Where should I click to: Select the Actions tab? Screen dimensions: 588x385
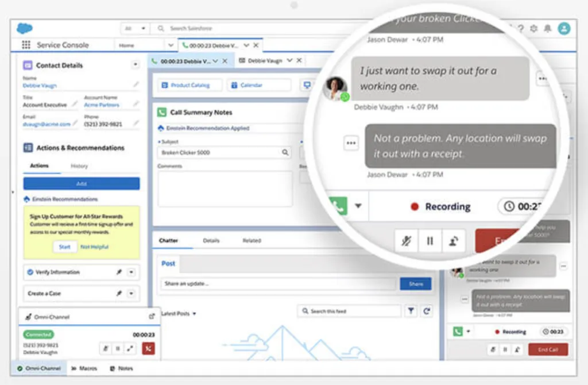tap(40, 165)
